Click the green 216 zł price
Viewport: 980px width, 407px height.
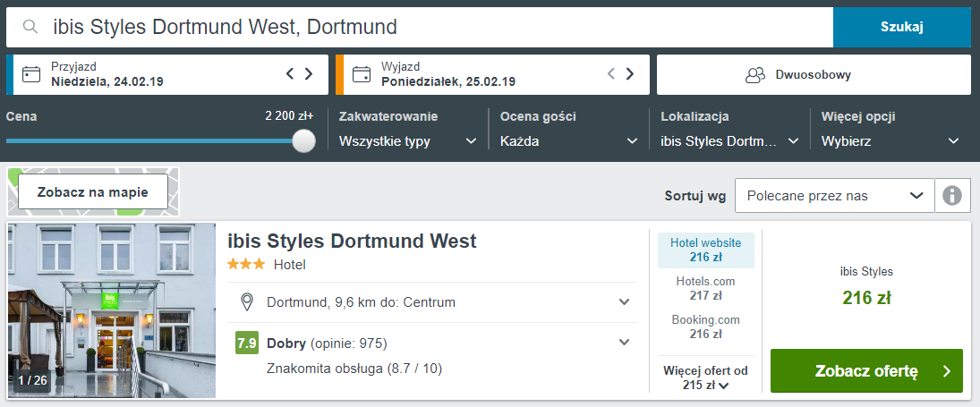click(866, 298)
